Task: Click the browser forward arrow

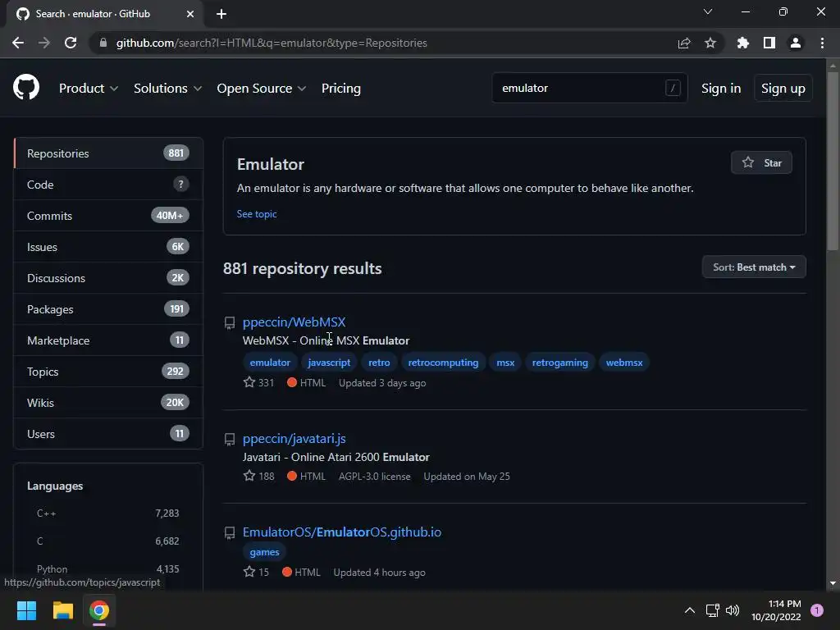Action: point(44,43)
